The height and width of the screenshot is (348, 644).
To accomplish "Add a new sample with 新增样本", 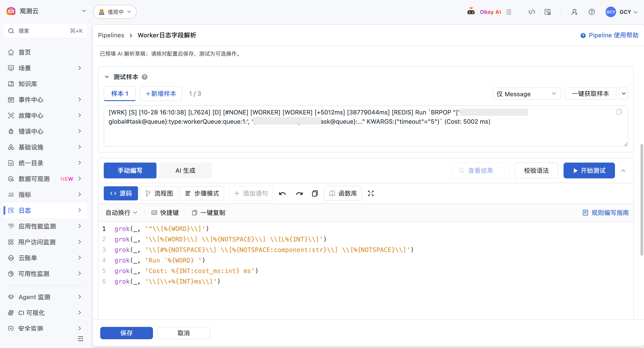I will [x=160, y=94].
